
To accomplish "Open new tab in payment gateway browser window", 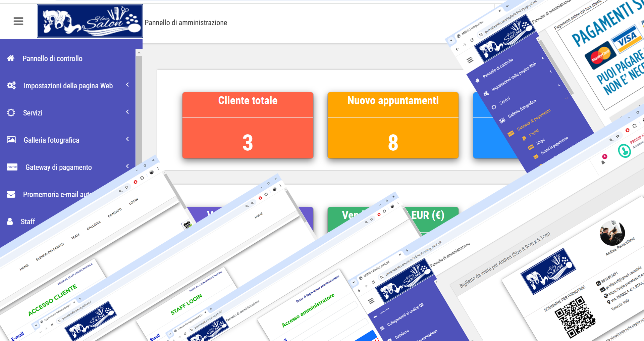I will [507, 6].
